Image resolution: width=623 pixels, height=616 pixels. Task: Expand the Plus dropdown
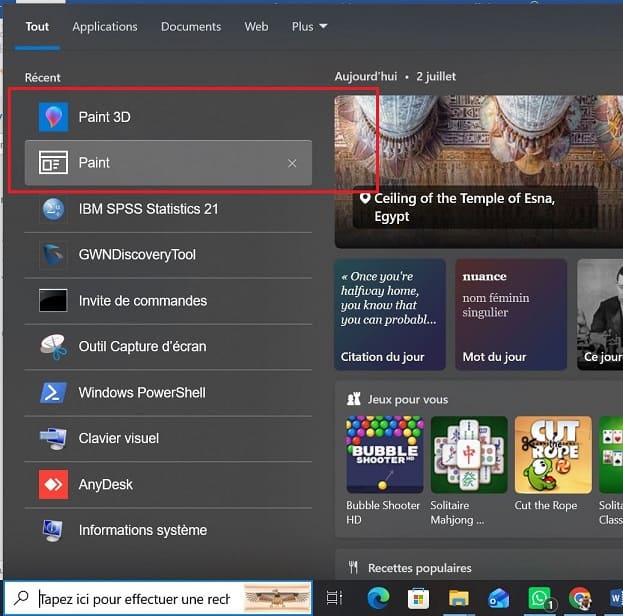(x=310, y=27)
